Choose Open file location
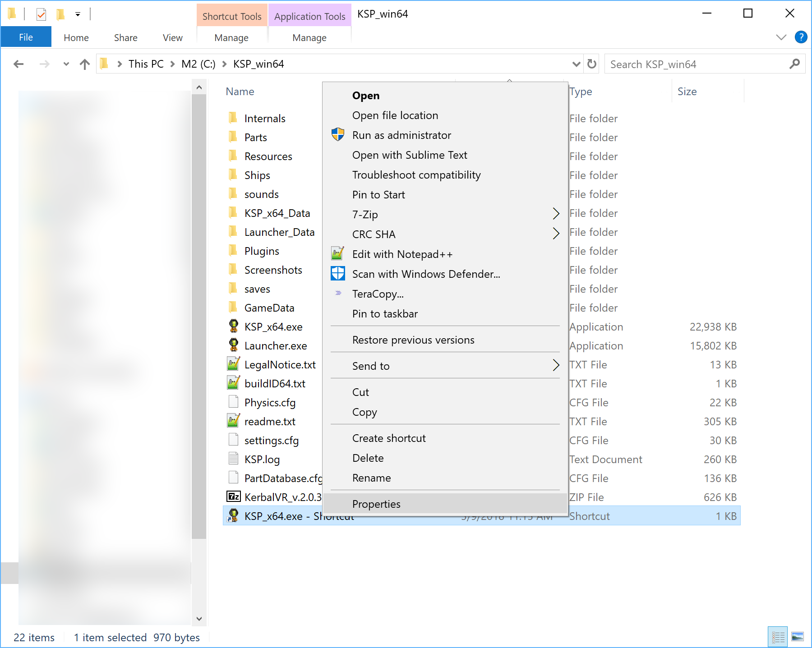The image size is (812, 648). [445, 115]
